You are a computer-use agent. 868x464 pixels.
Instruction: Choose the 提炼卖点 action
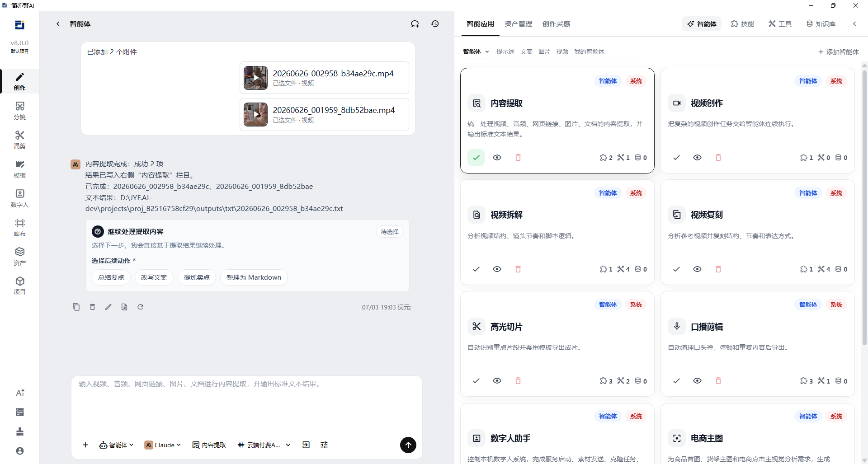point(197,277)
